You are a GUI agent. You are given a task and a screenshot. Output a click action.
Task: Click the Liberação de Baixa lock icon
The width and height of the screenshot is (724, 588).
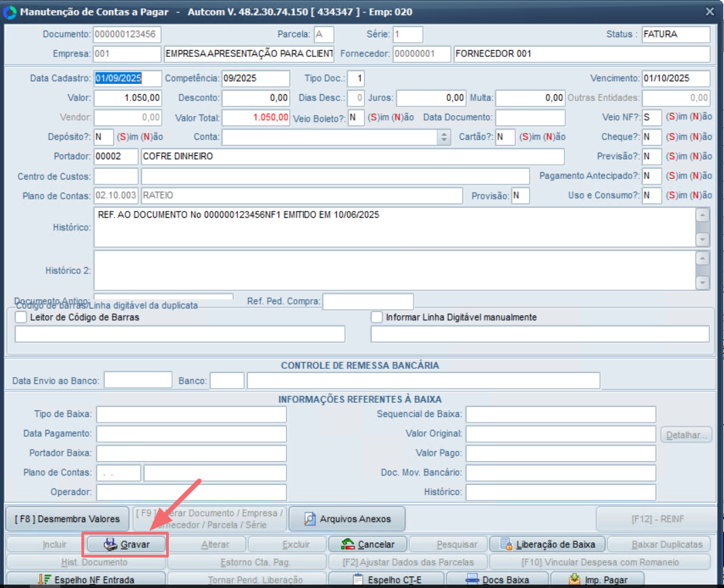coord(506,544)
